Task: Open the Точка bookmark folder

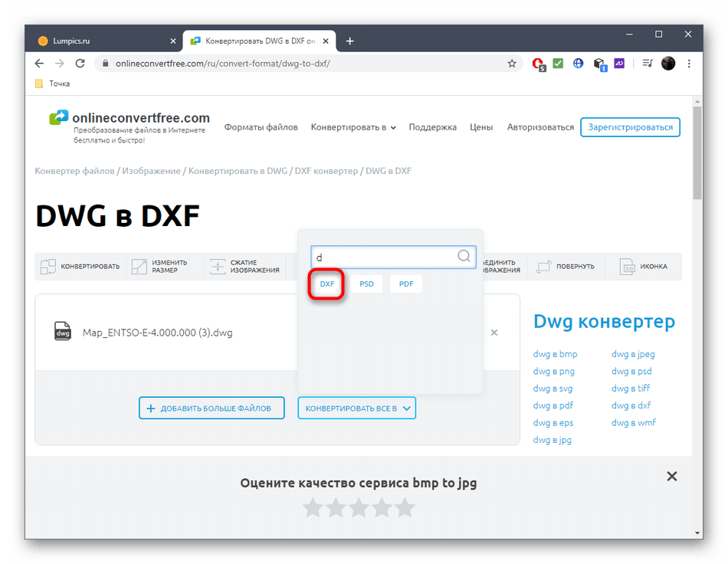Action: [52, 84]
